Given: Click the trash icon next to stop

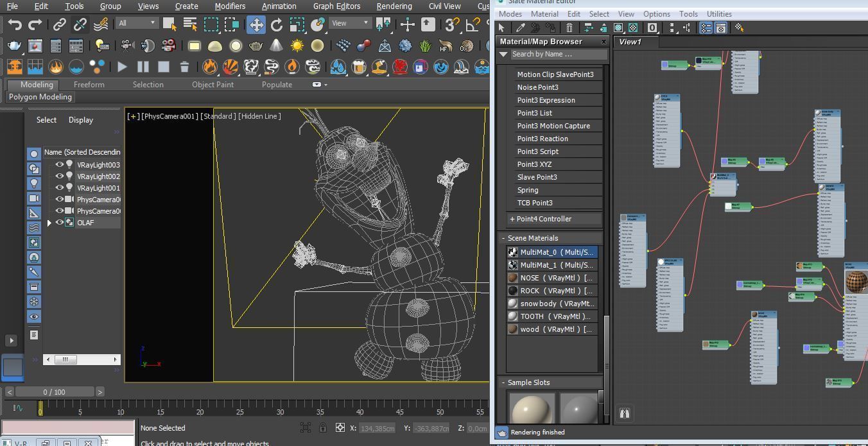Looking at the screenshot, I should click(184, 66).
